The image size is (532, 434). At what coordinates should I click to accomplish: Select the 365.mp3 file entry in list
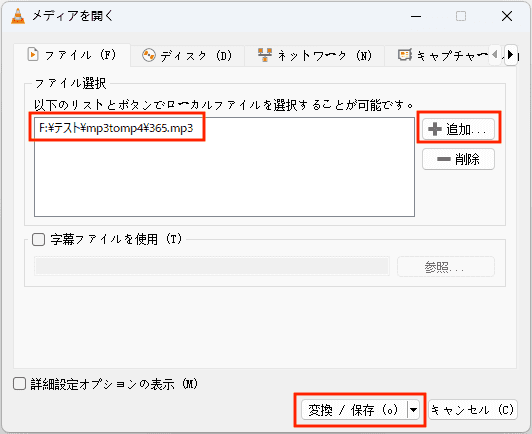coord(116,128)
